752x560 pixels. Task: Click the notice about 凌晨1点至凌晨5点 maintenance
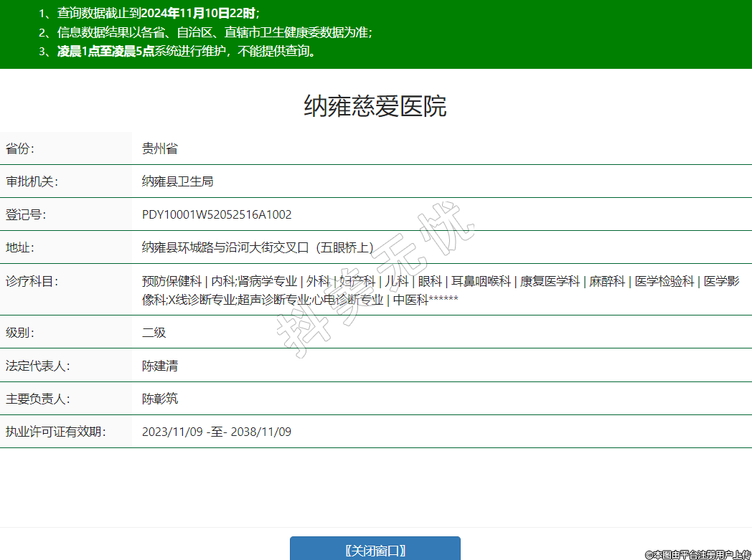coord(187,51)
